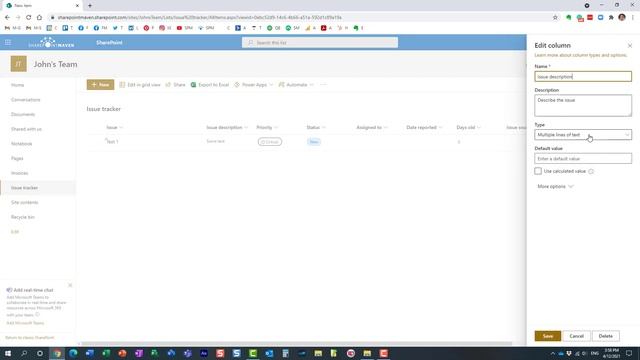The height and width of the screenshot is (360, 640).
Task: Open Microsoft Edge from the taskbar
Action: pyautogui.click(x=73, y=353)
